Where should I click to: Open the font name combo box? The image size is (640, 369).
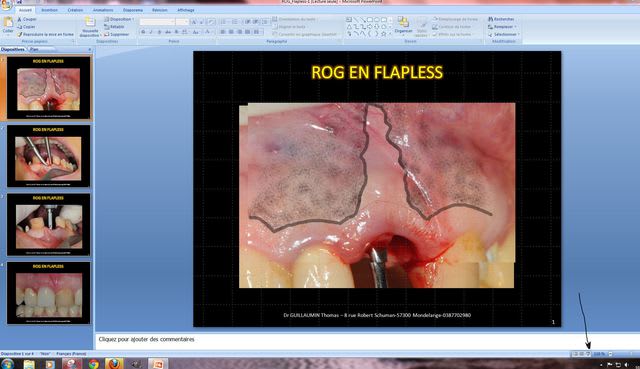[158, 22]
